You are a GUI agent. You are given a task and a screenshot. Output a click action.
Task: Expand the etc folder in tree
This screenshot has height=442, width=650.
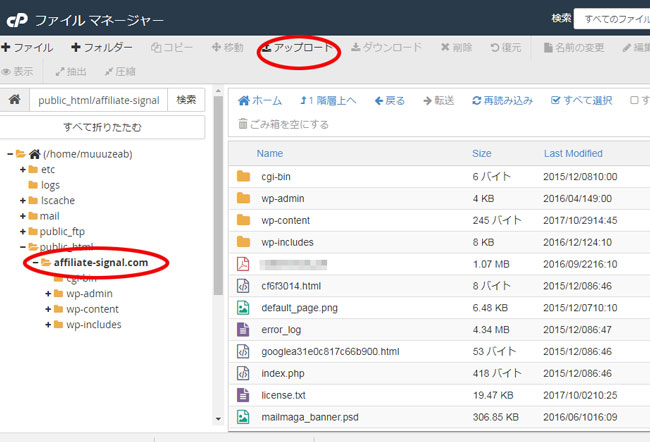click(x=23, y=170)
